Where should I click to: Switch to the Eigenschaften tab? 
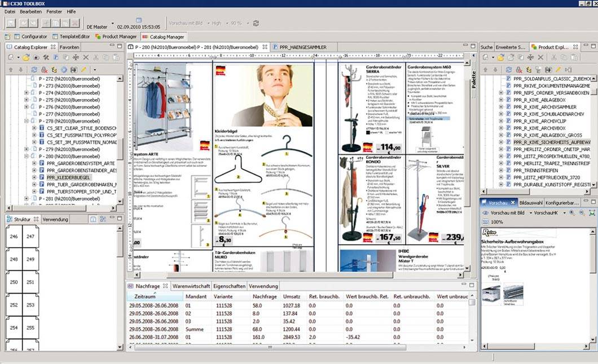(229, 286)
